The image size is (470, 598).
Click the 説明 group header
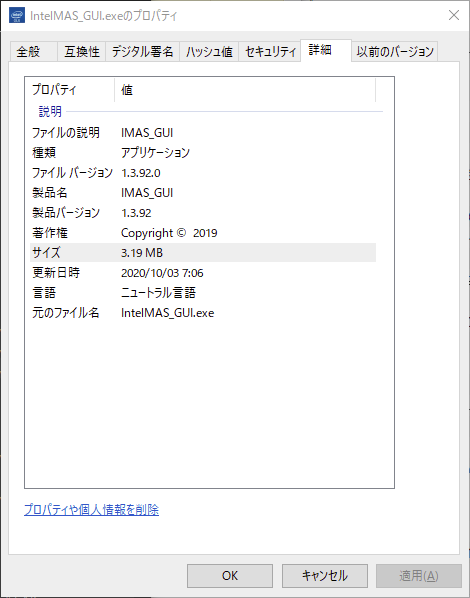[x=50, y=111]
